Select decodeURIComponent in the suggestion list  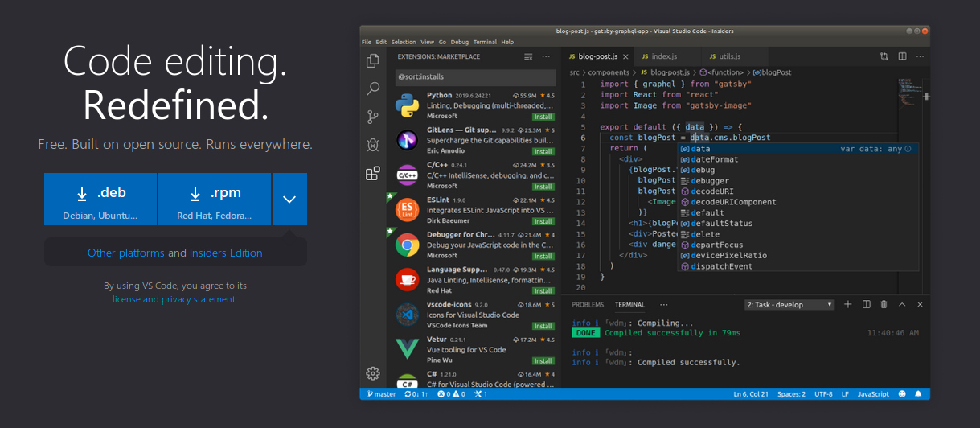point(797,202)
